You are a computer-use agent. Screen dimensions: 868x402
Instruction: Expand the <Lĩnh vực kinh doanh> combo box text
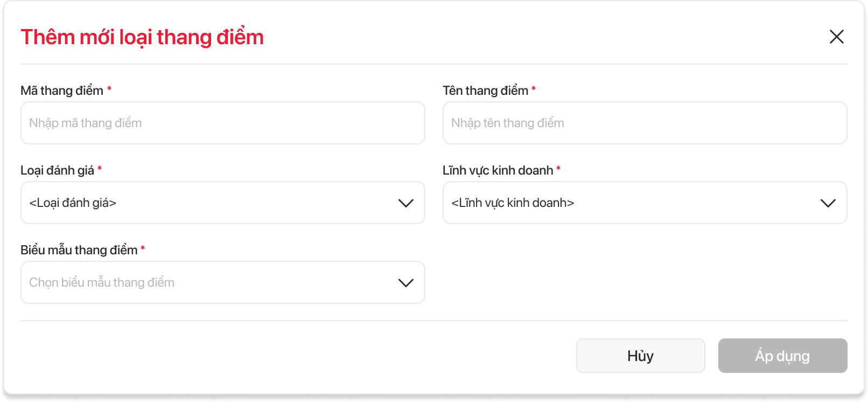[513, 203]
